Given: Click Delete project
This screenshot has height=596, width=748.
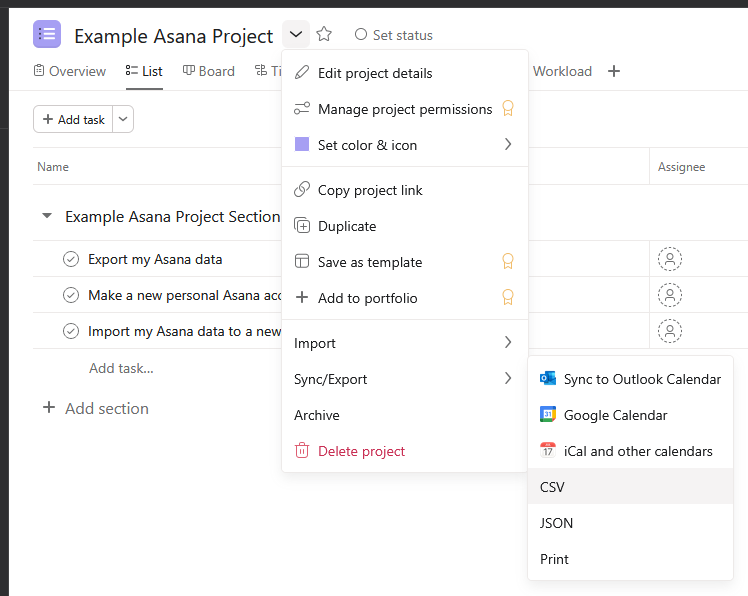Looking at the screenshot, I should click(x=405, y=451).
